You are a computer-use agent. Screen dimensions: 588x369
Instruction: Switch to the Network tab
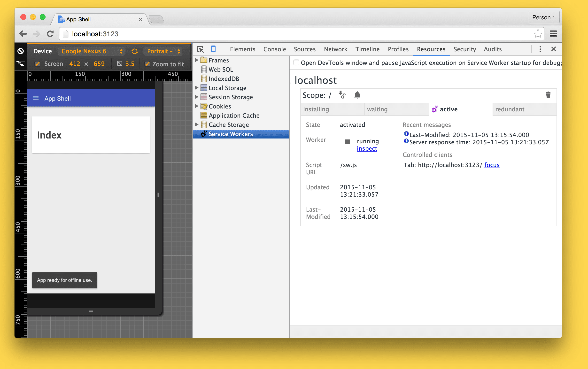(x=335, y=49)
